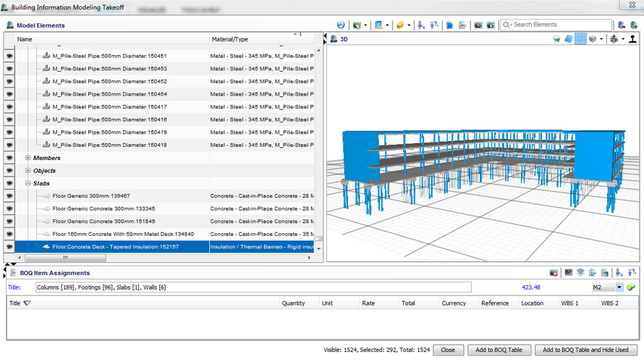This screenshot has height=362, width=644.
Task: Click the green confirm icon beside M2 unit
Action: (x=631, y=287)
